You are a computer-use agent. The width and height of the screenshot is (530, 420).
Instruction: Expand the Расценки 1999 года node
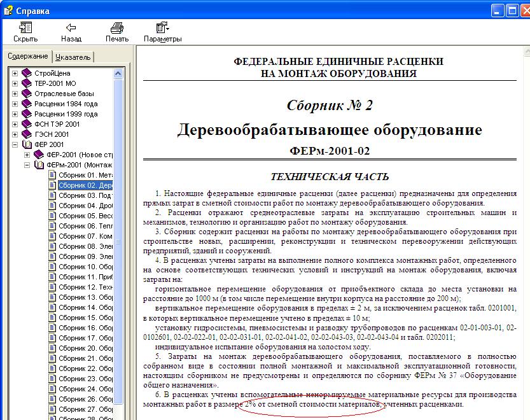(15, 114)
